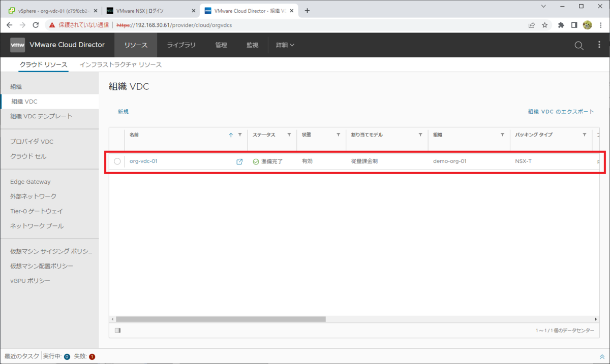The image size is (610, 364).
Task: Open filter for 組織 column
Action: [x=502, y=135]
